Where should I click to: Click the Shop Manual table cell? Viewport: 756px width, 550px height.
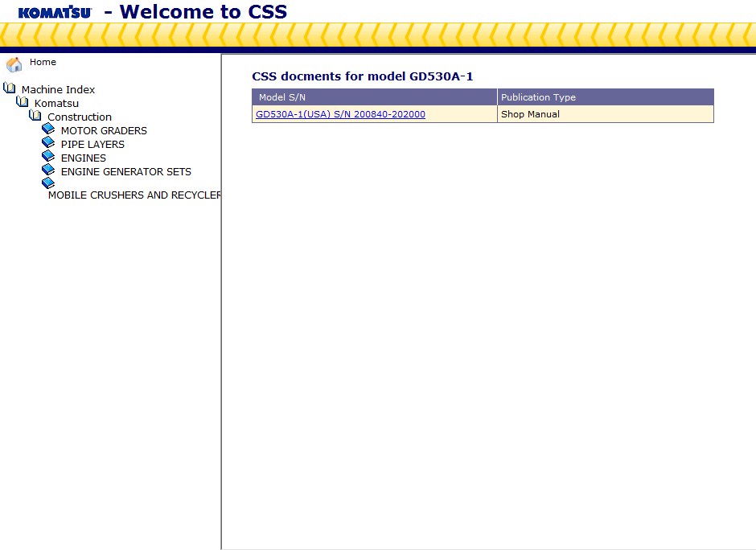pos(606,114)
